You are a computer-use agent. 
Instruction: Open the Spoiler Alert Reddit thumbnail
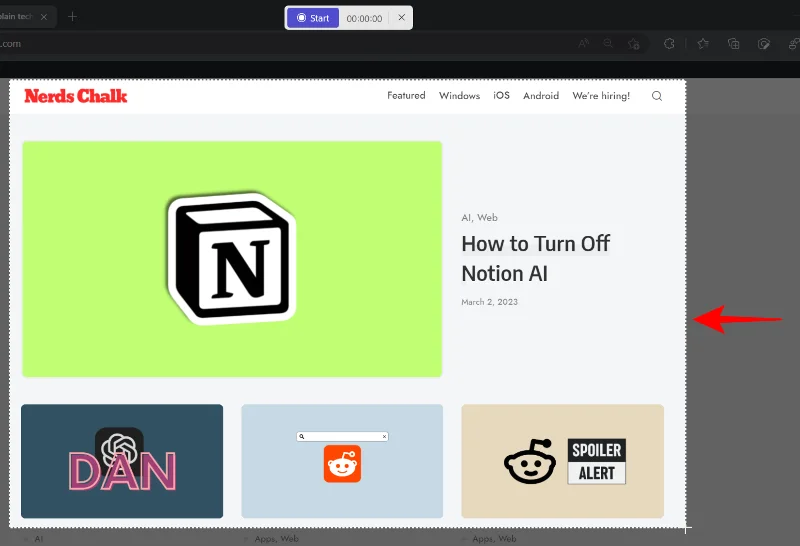pyautogui.click(x=563, y=461)
